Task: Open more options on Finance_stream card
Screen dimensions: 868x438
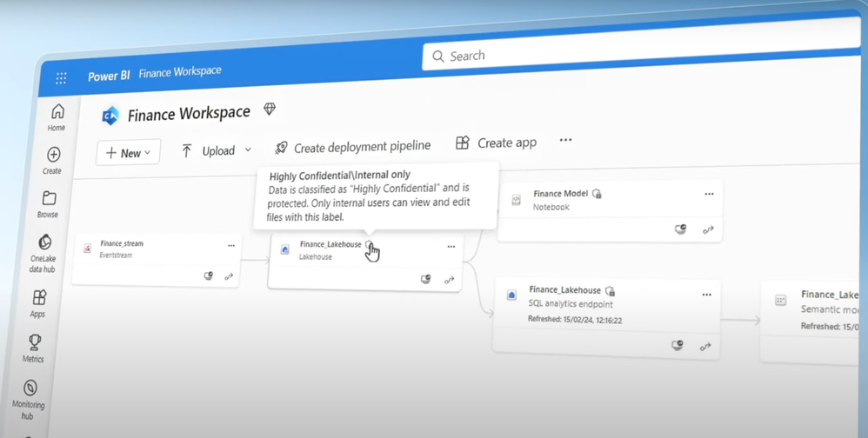Action: tap(231, 246)
